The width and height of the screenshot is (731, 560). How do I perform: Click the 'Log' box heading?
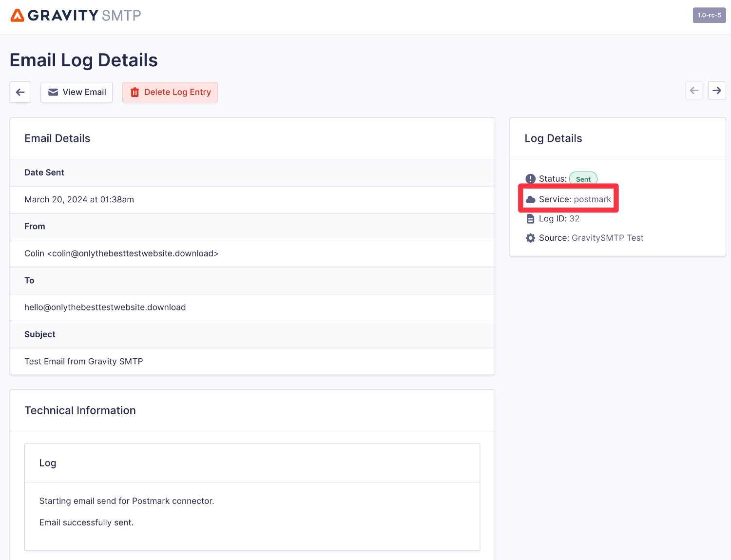tap(48, 463)
